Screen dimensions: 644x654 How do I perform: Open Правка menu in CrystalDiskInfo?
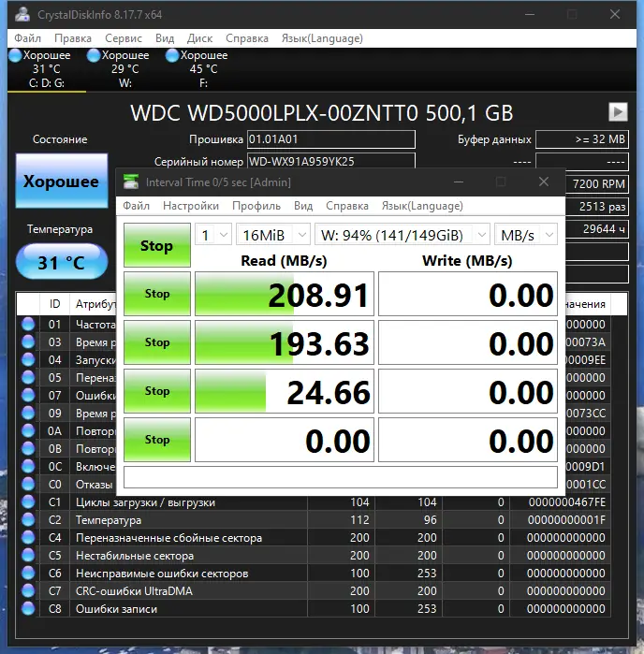coord(73,38)
